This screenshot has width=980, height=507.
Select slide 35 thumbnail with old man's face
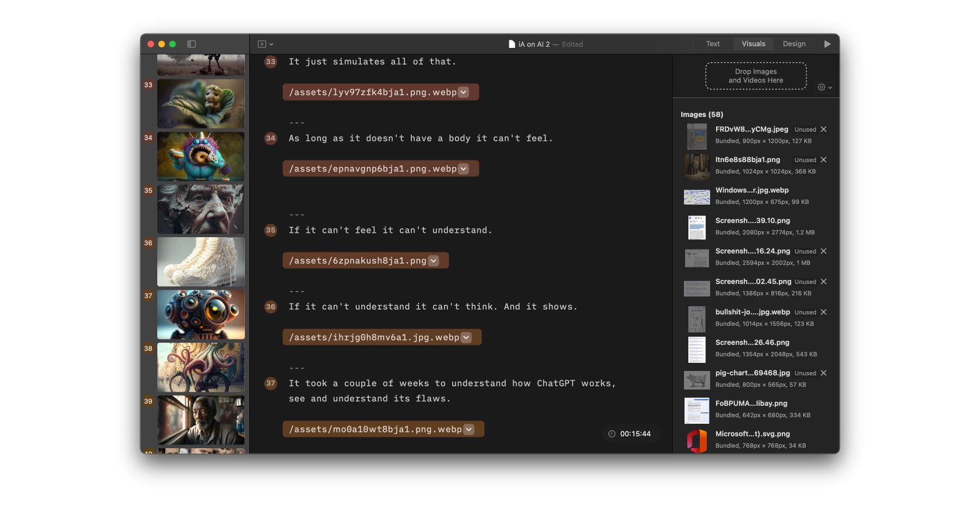tap(201, 209)
